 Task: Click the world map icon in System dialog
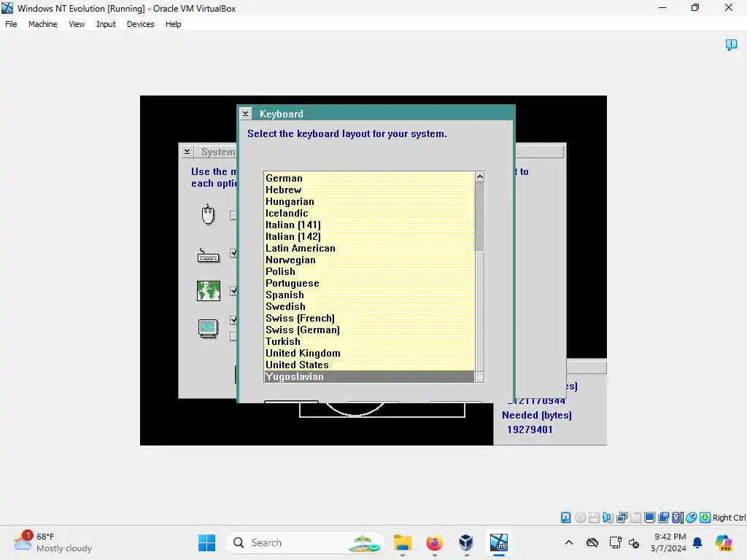(x=209, y=290)
